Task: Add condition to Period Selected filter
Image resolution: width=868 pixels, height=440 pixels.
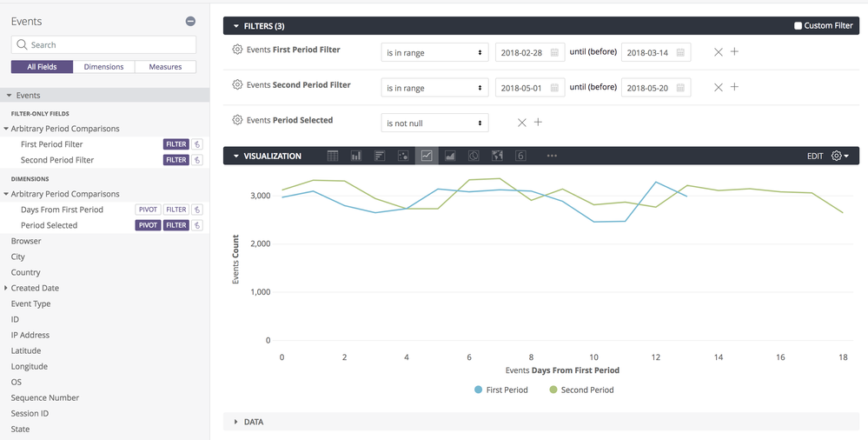Action: pyautogui.click(x=538, y=122)
